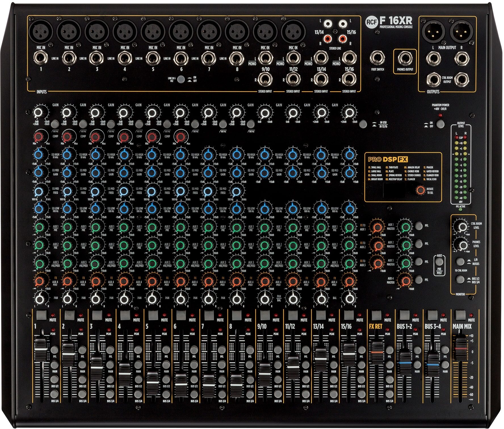Click the PHONES OUTPUT jack
The image size is (504, 429).
pos(405,58)
